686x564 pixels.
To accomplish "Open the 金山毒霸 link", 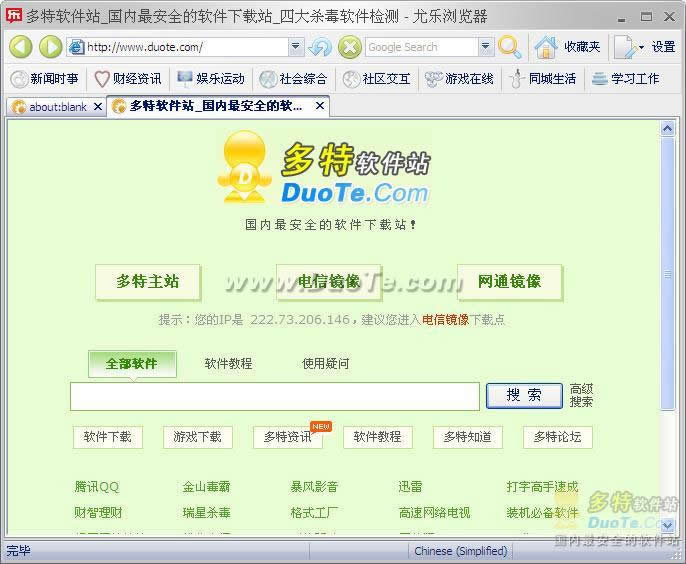I will (x=206, y=487).
